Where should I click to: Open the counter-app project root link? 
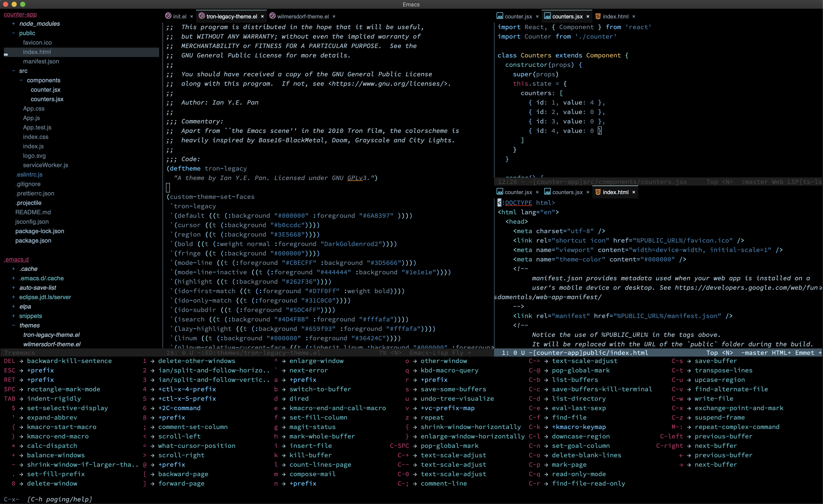(20, 14)
